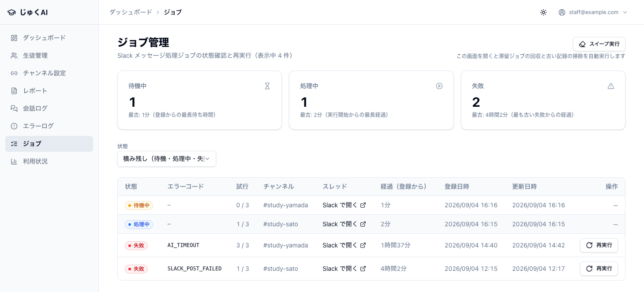
Task: Open Slack で開く in the 処理中 row
Action: 344,224
